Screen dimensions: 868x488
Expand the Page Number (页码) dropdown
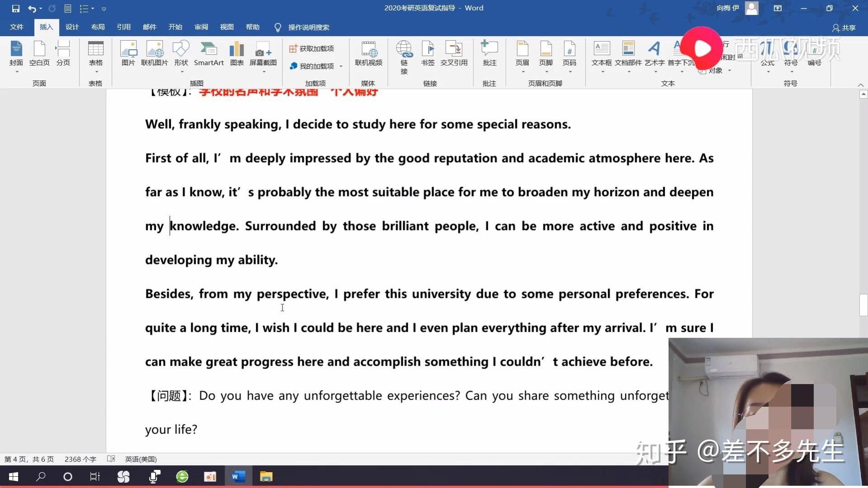(x=570, y=71)
